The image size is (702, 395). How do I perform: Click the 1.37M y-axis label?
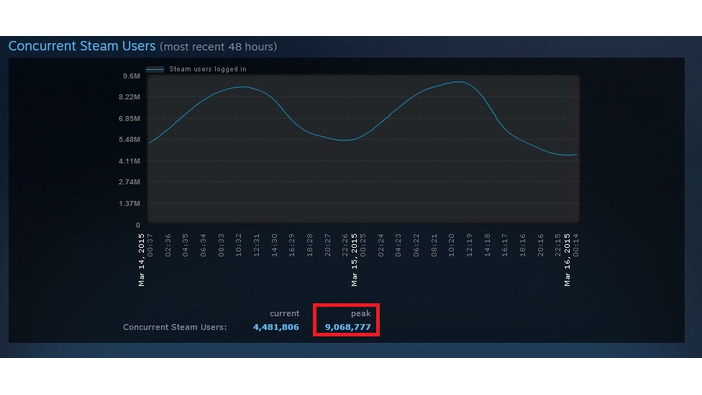tap(129, 204)
